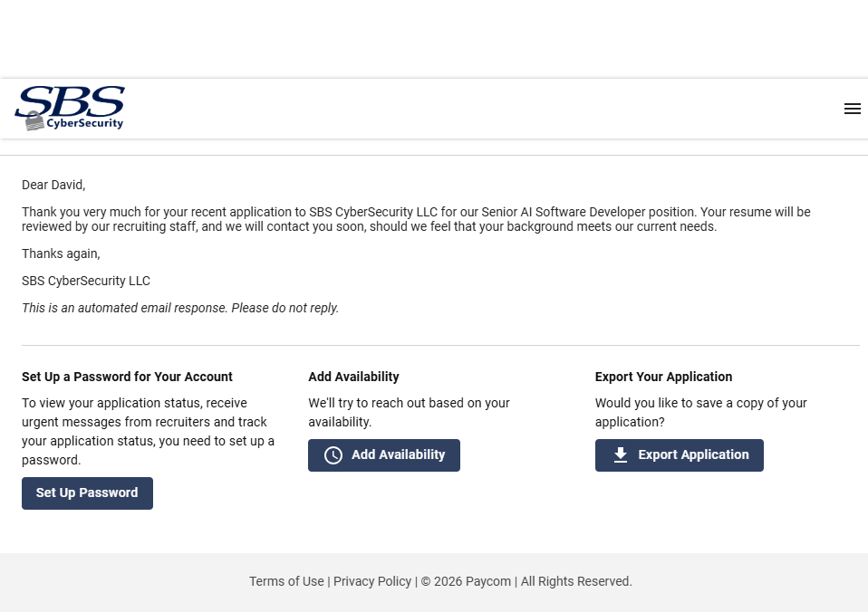Image resolution: width=868 pixels, height=612 pixels.
Task: Click the padlock graphic in the logo
Action: pos(34,121)
